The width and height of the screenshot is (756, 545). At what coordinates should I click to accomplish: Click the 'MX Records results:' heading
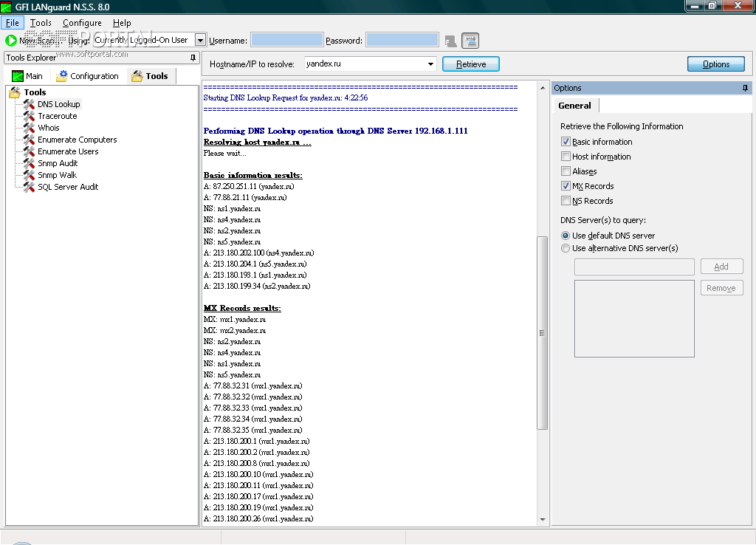pos(242,308)
